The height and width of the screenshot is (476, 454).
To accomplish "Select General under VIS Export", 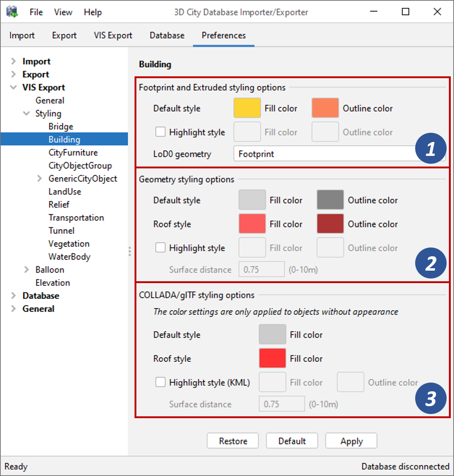I will 50,100.
